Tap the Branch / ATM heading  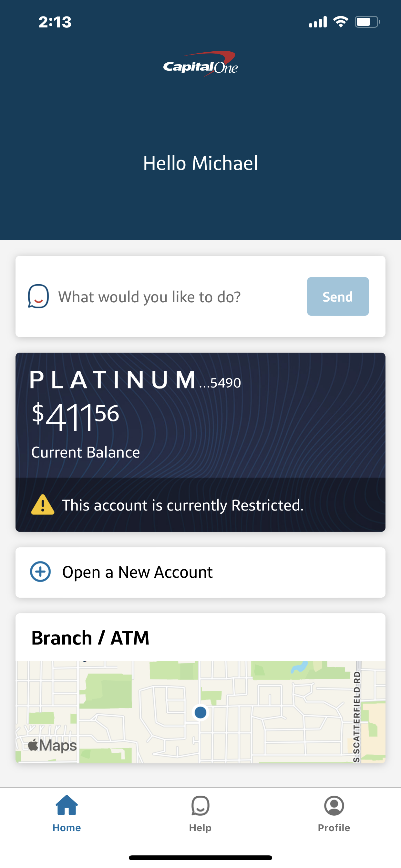tap(90, 637)
